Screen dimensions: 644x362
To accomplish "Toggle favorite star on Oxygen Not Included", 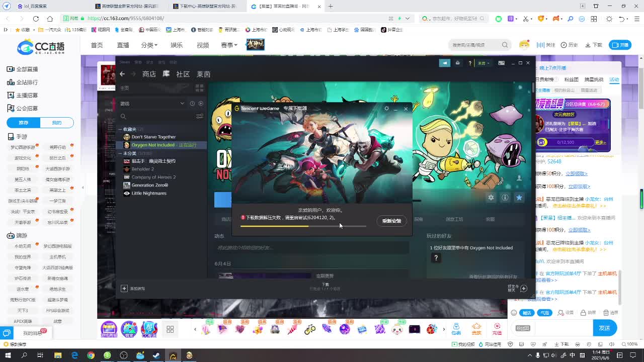I will point(519,198).
